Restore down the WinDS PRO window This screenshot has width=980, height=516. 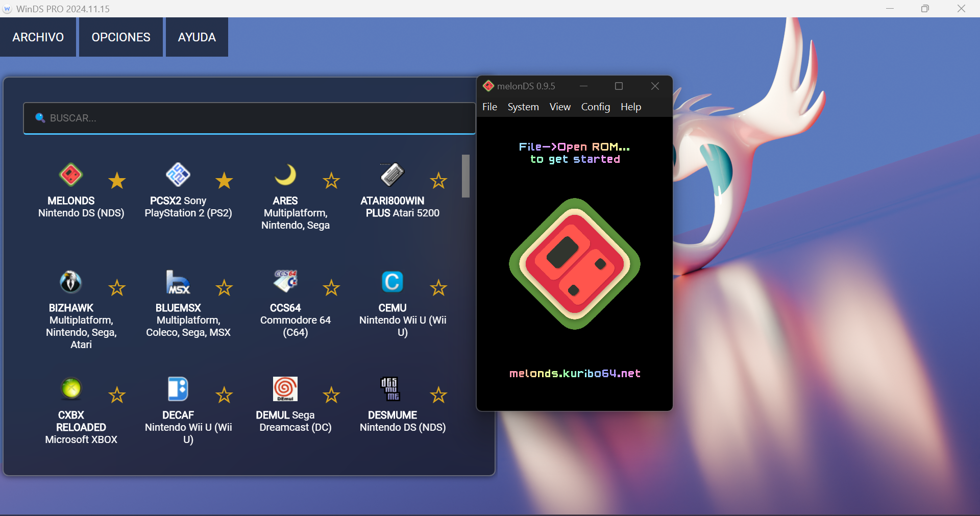click(925, 9)
